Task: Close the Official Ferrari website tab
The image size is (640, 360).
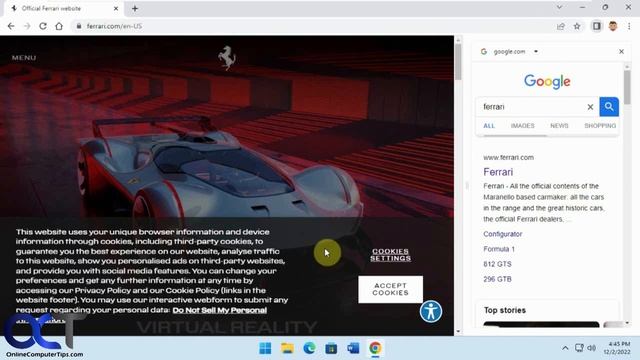Action: pos(116,8)
